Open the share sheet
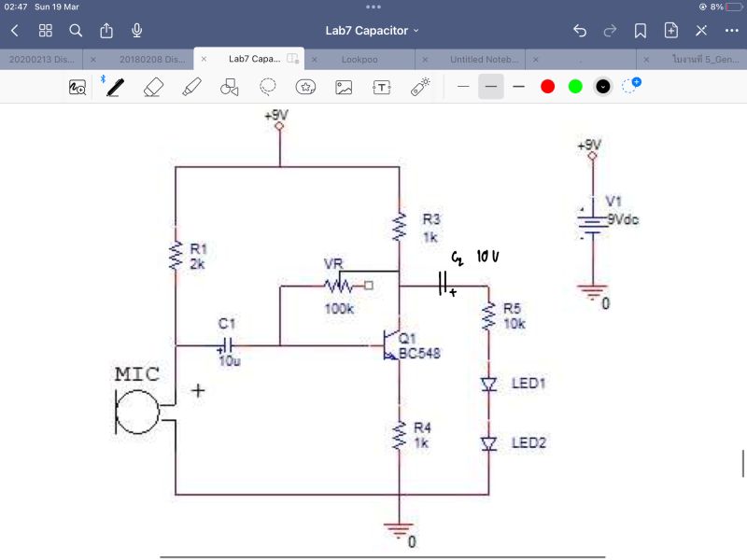Viewport: 747px width, 560px height. 106,29
